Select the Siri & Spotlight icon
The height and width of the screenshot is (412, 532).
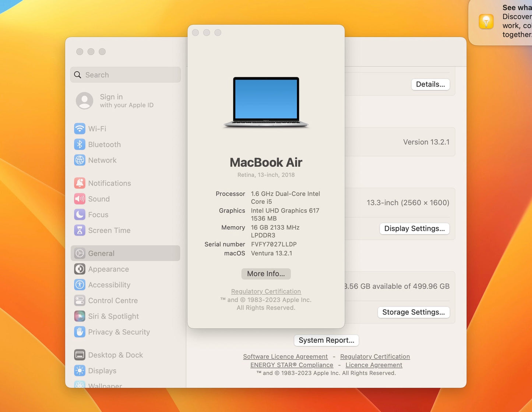[x=80, y=316]
